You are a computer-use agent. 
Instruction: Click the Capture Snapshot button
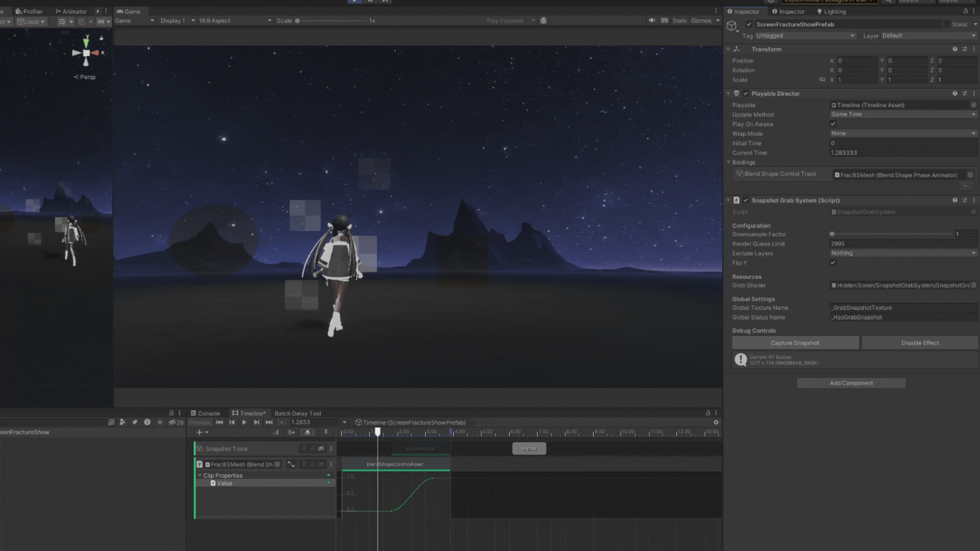tap(795, 343)
